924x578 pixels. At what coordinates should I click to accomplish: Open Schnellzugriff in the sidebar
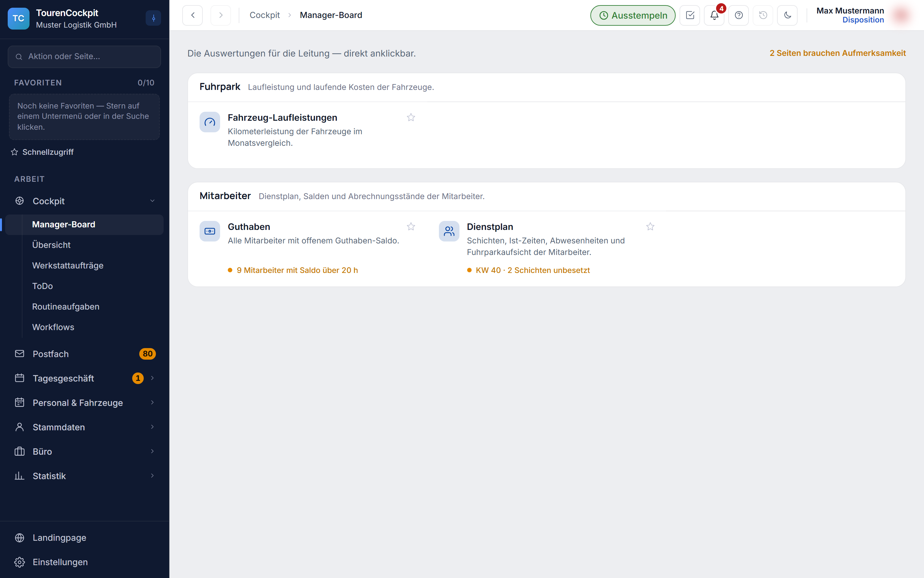click(42, 152)
